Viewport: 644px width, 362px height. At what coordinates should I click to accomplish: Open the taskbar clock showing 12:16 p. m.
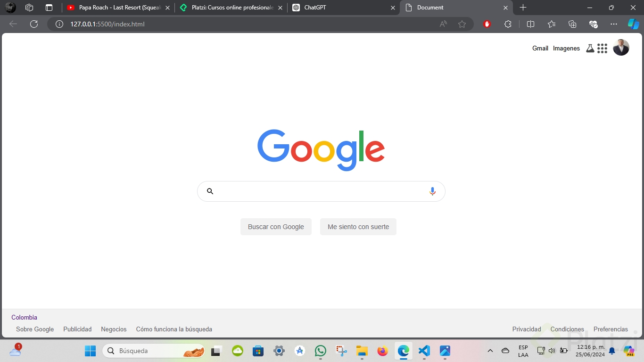[590, 351]
